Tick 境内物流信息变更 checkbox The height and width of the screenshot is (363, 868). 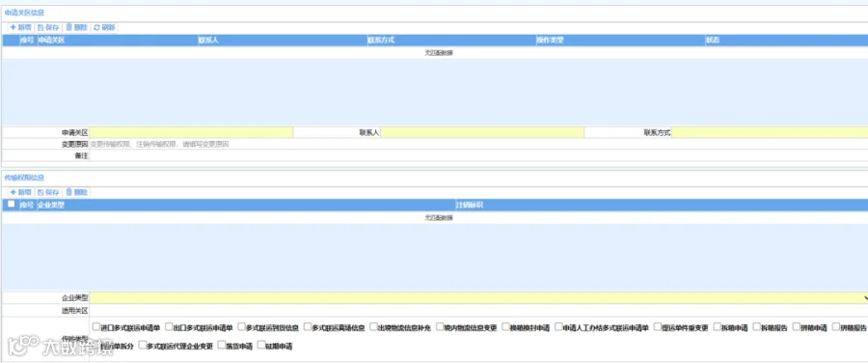coord(440,327)
